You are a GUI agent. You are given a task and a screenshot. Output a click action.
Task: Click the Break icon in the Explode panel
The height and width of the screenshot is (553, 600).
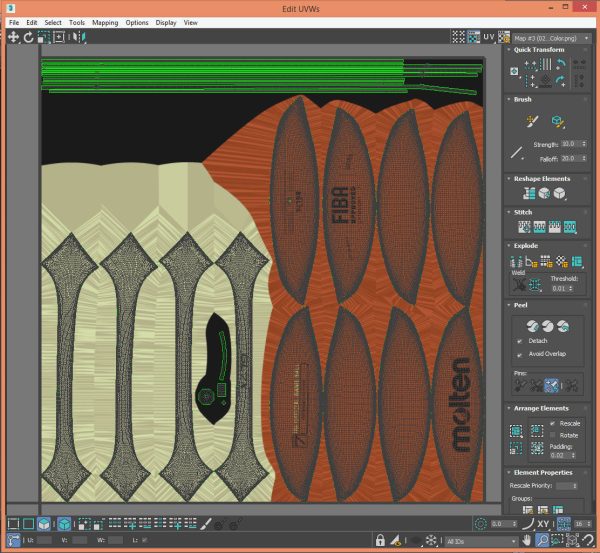pyautogui.click(x=516, y=262)
